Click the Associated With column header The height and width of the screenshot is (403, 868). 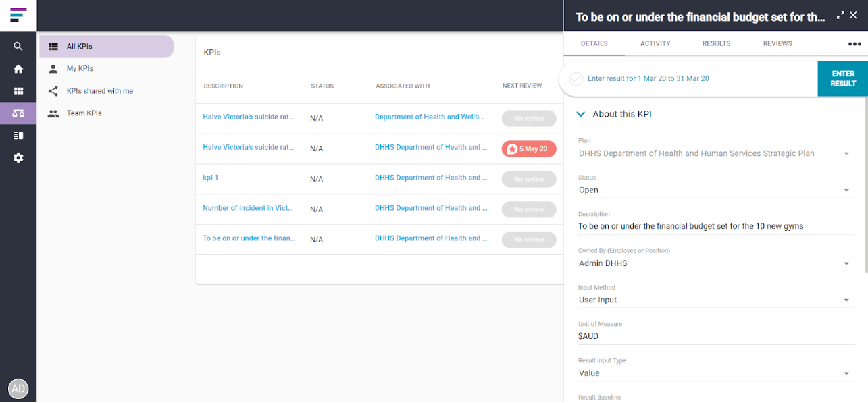coord(403,86)
